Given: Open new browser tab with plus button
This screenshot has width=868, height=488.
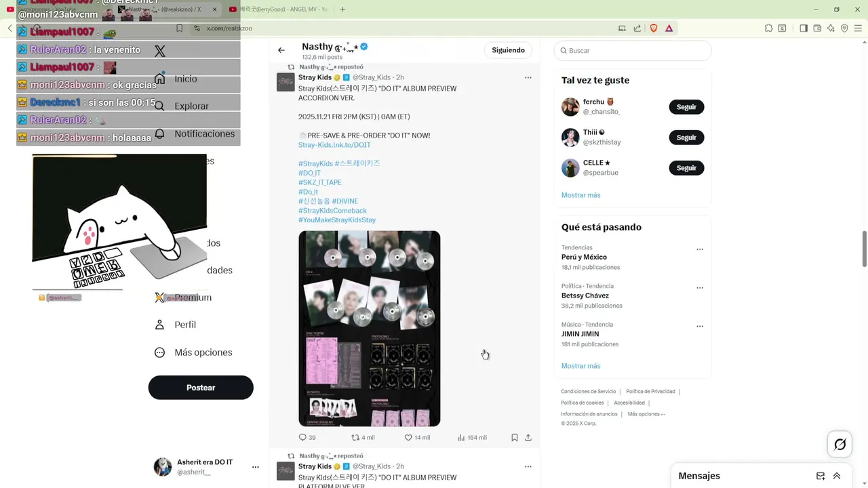Looking at the screenshot, I should click(x=342, y=9).
